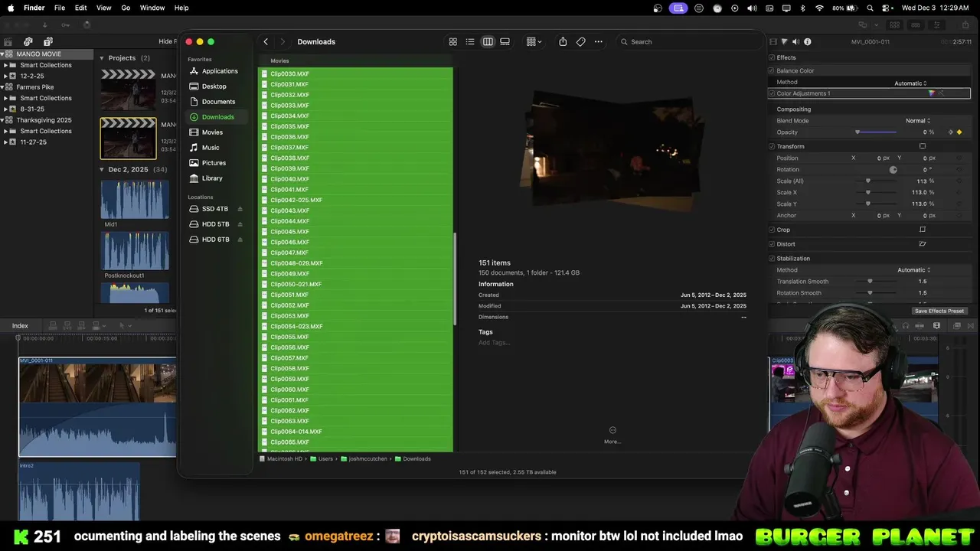
Task: Eject the SSD 4TB drive
Action: tap(240, 209)
